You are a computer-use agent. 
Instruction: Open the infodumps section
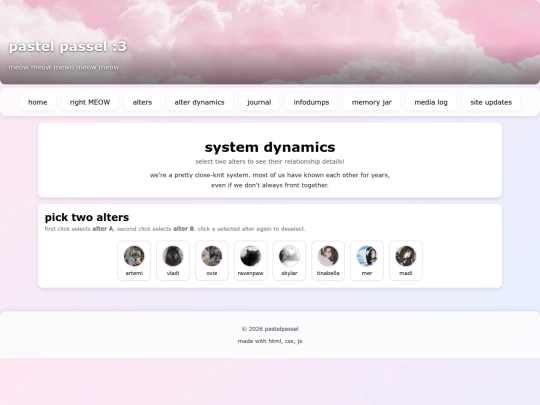311,102
